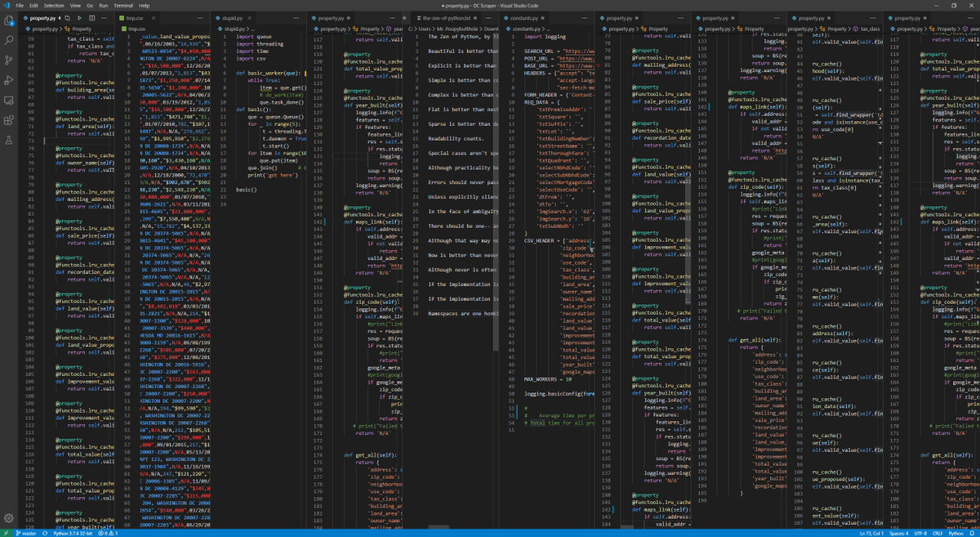This screenshot has height=537, width=980.
Task: Switch to the stupid.py tab
Action: click(233, 17)
